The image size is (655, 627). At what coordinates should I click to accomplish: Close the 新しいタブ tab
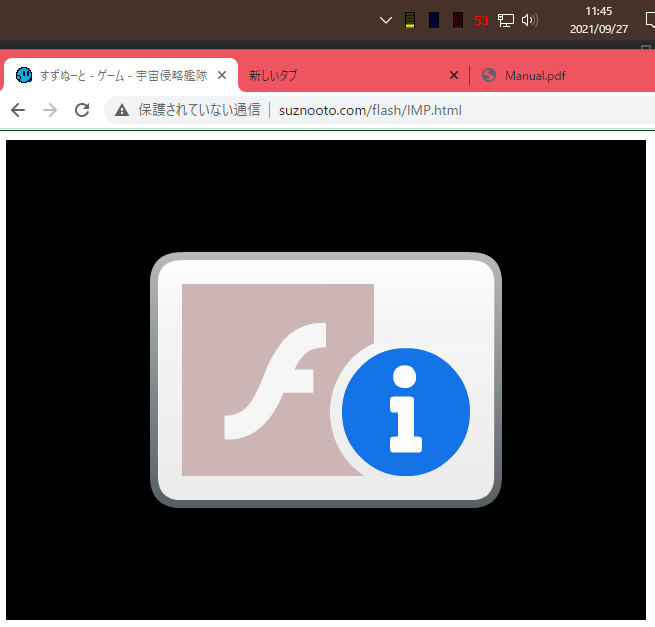click(x=454, y=75)
